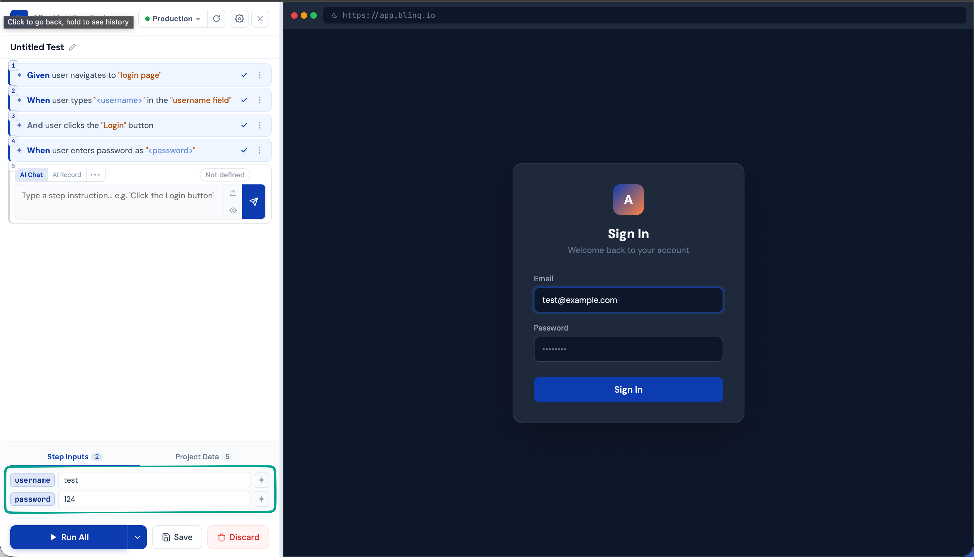This screenshot has width=975, height=560.
Task: Click the refresh icon in the top toolbar
Action: click(216, 18)
